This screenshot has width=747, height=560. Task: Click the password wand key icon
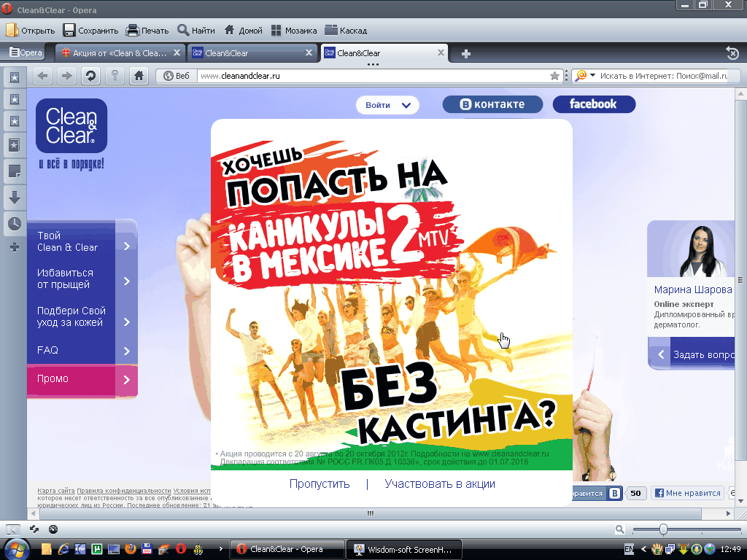(115, 76)
